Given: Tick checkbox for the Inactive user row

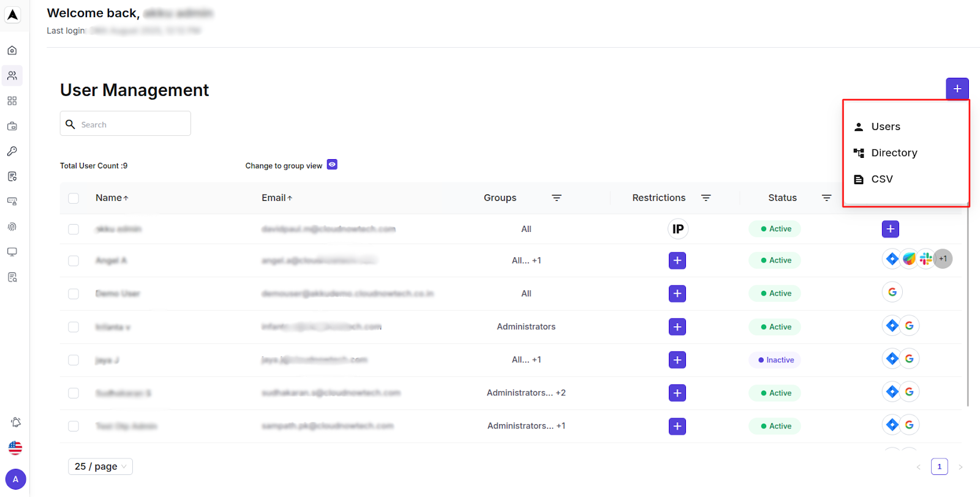Looking at the screenshot, I should [73, 360].
